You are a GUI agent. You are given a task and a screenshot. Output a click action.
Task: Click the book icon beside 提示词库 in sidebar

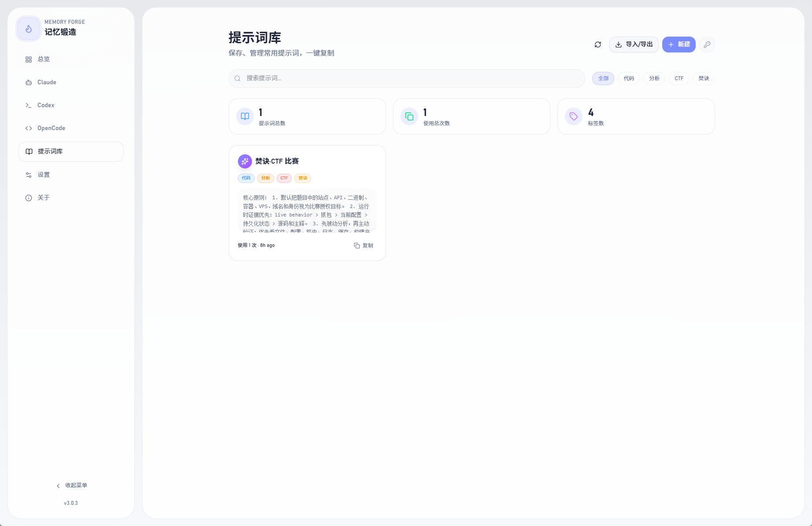[x=29, y=152]
